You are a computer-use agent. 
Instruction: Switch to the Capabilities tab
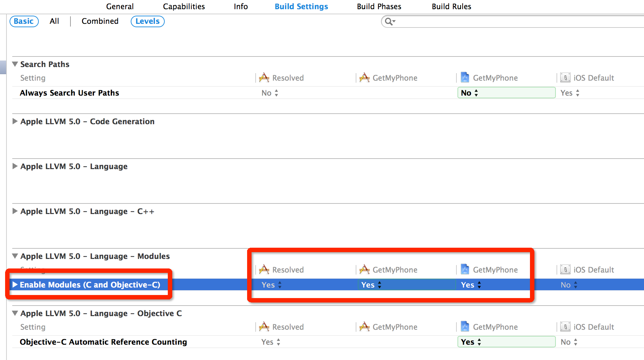tap(184, 6)
